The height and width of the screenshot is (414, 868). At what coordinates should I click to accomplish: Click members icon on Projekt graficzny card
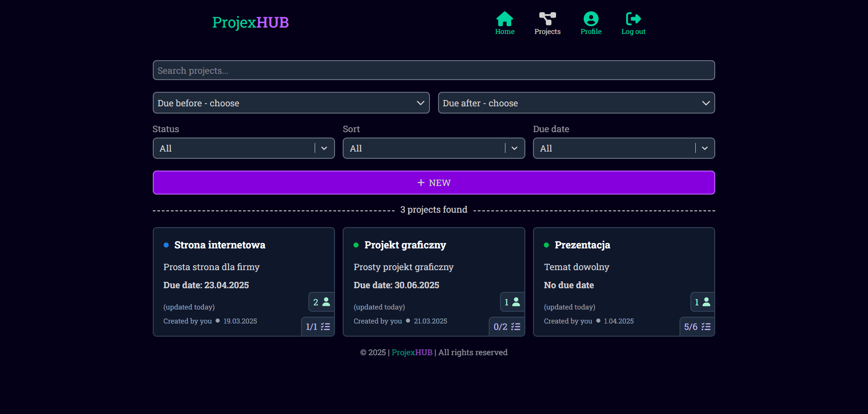516,302
